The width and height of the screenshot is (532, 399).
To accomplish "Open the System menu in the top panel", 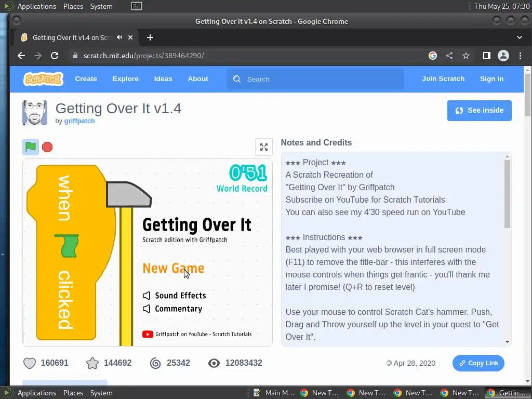I will pos(101,6).
